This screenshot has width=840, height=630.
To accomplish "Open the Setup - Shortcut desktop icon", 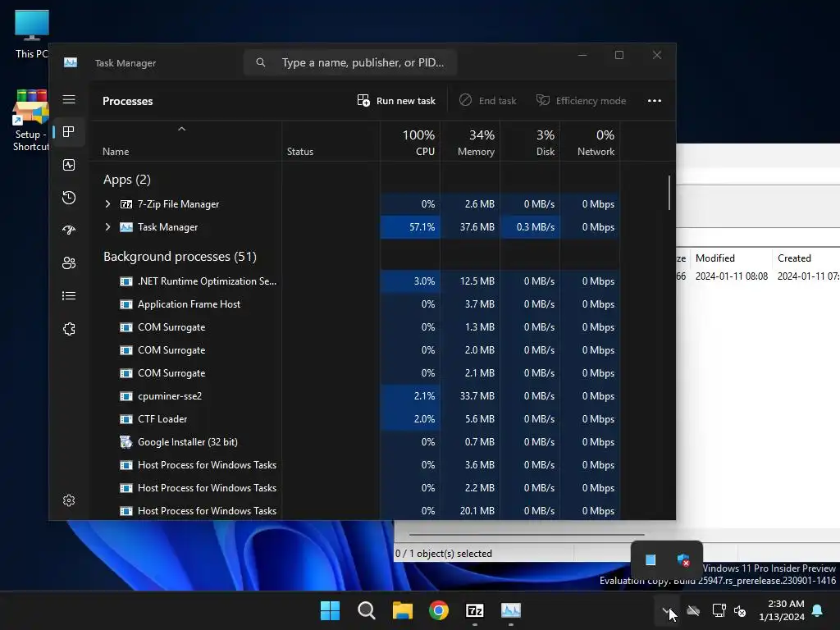I will [31, 121].
